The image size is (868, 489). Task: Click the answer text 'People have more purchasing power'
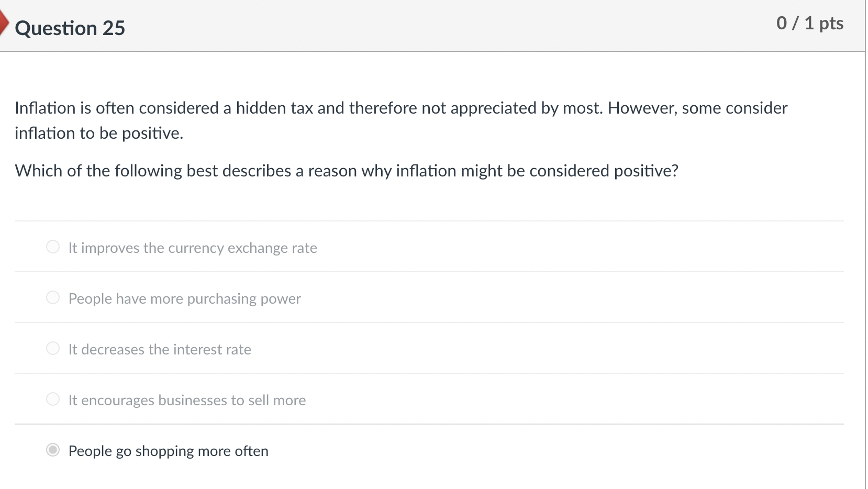(184, 299)
